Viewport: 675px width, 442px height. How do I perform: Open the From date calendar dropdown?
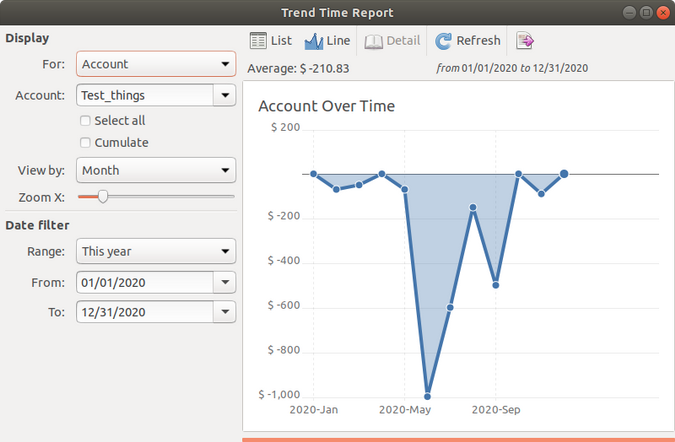(225, 282)
